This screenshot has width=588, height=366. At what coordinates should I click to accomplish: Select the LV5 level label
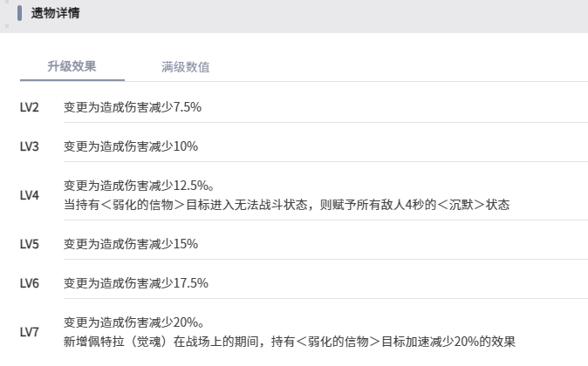click(30, 244)
